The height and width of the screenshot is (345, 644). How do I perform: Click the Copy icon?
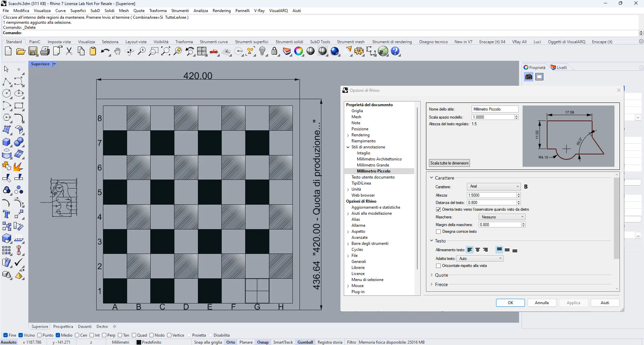pos(81,51)
